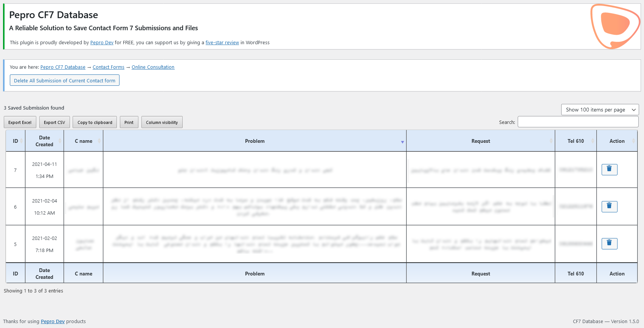Screen dimensions: 644x328
Task: Click the Pepro Dev logo image
Action: pos(615,26)
